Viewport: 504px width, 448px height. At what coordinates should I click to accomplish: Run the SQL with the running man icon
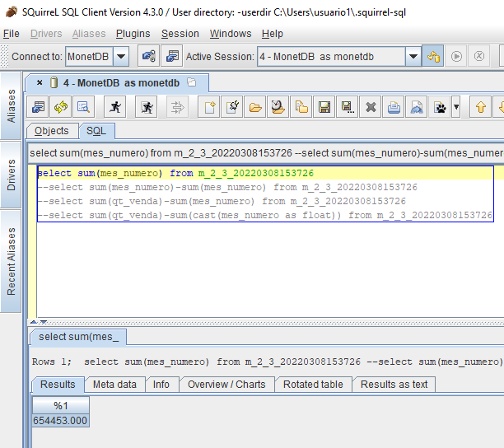pyautogui.click(x=114, y=107)
